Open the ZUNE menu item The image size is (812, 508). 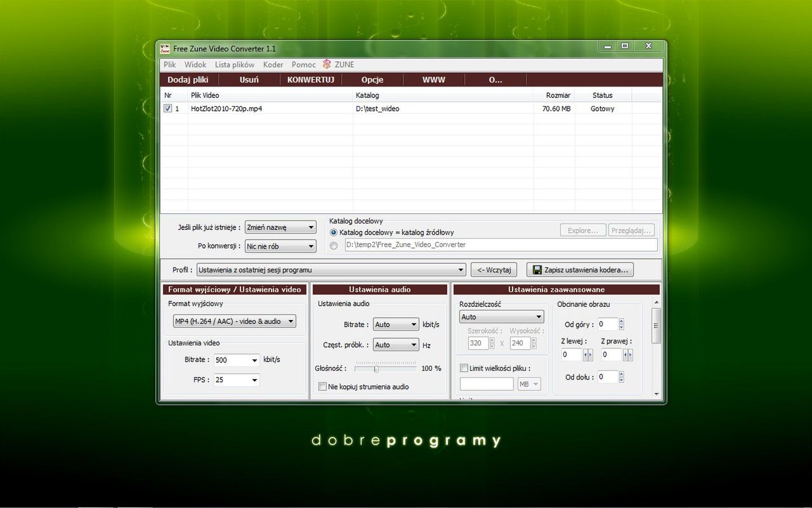344,65
